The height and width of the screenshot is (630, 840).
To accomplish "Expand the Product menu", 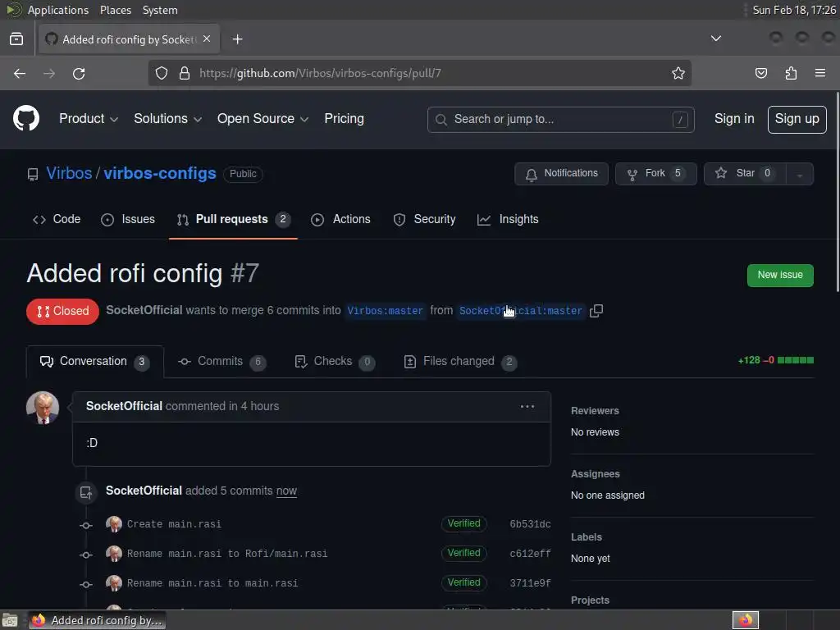I will click(x=89, y=119).
